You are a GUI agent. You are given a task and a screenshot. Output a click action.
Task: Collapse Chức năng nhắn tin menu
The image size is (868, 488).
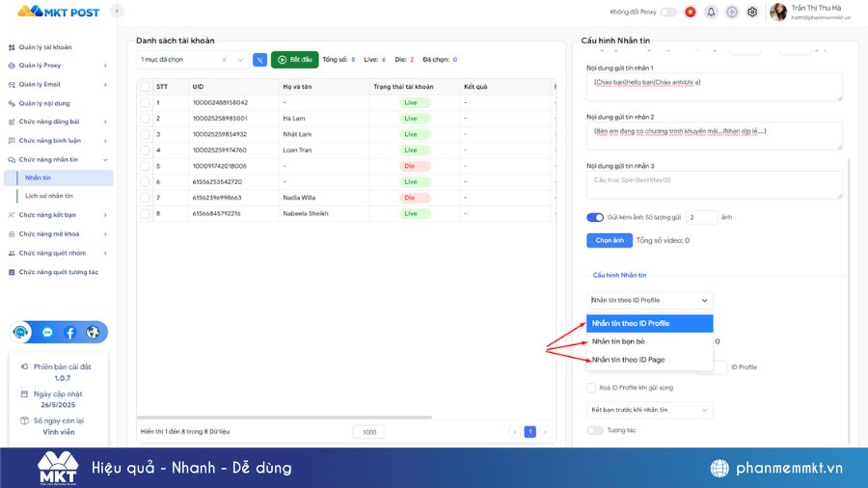click(x=58, y=159)
